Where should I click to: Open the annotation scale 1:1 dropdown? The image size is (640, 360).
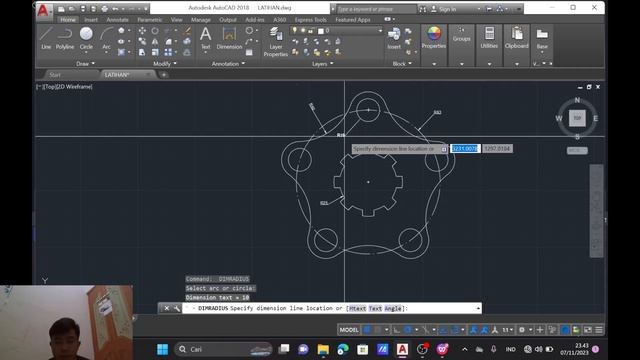pyautogui.click(x=508, y=329)
